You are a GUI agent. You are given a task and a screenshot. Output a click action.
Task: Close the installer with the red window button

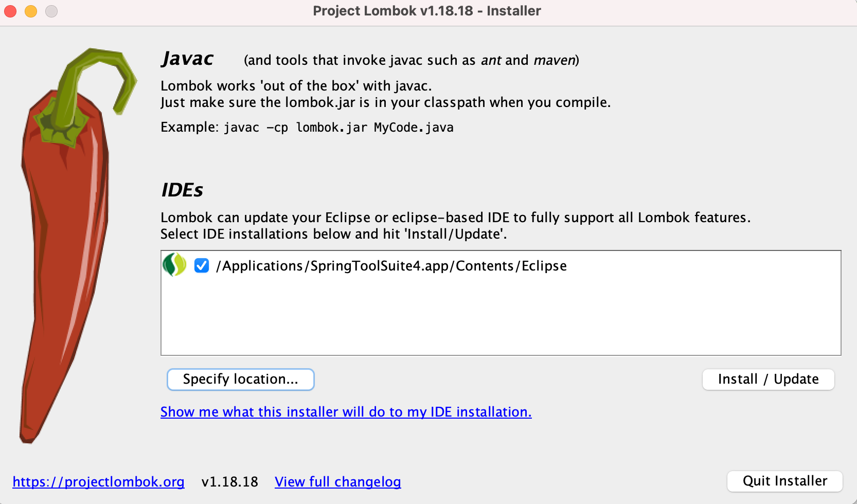coord(10,11)
